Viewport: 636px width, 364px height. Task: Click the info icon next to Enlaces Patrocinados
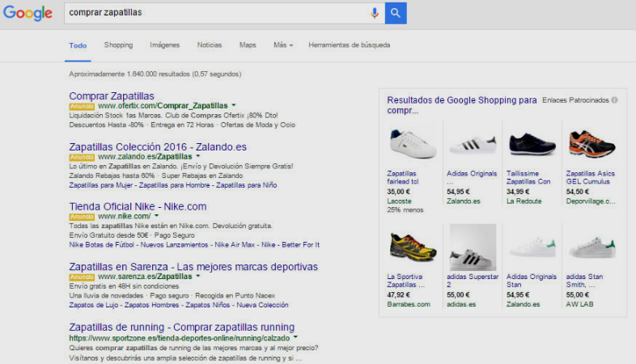(614, 100)
